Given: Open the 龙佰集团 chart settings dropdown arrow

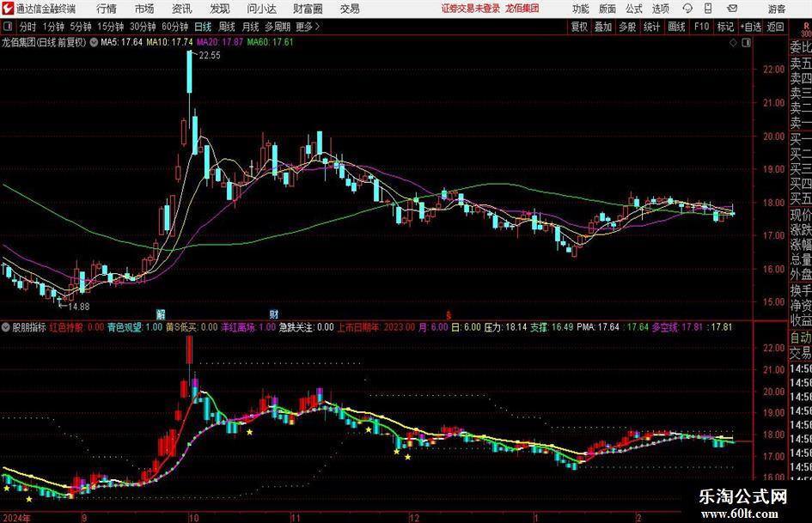Looking at the screenshot, I should [94, 42].
